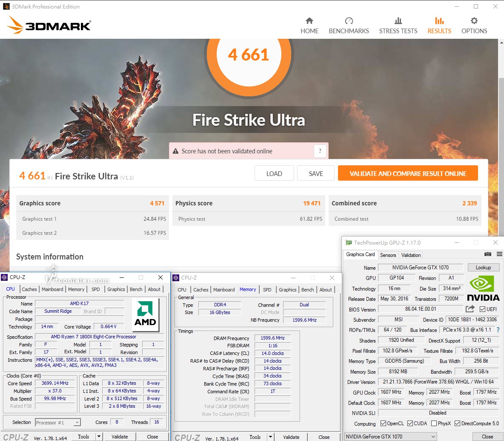Click the System information heading
This screenshot has height=441, width=504.
click(50, 257)
